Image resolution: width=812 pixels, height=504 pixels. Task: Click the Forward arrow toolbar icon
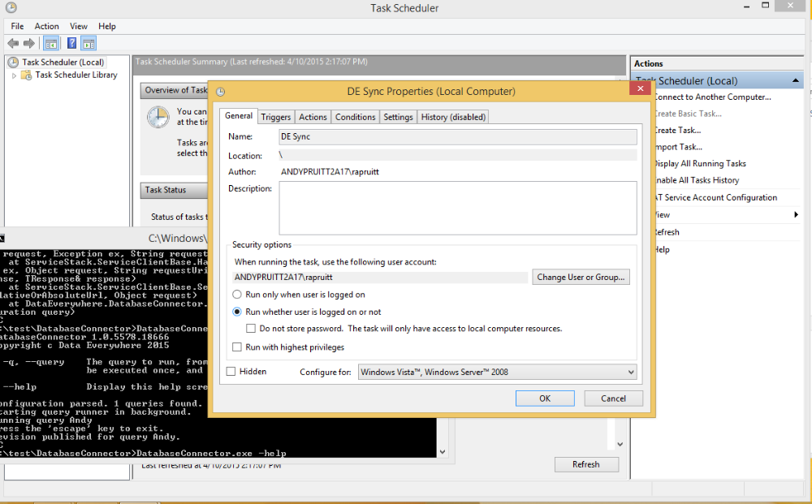[x=29, y=44]
